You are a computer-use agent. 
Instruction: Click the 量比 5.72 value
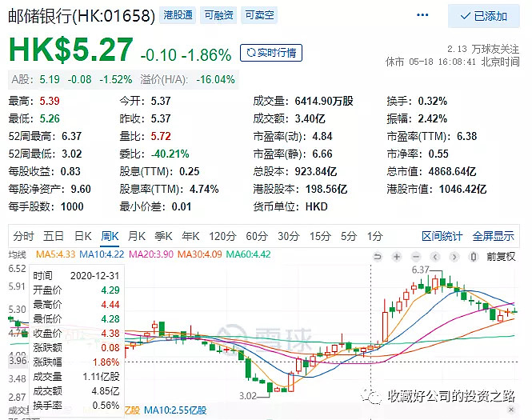[161, 136]
